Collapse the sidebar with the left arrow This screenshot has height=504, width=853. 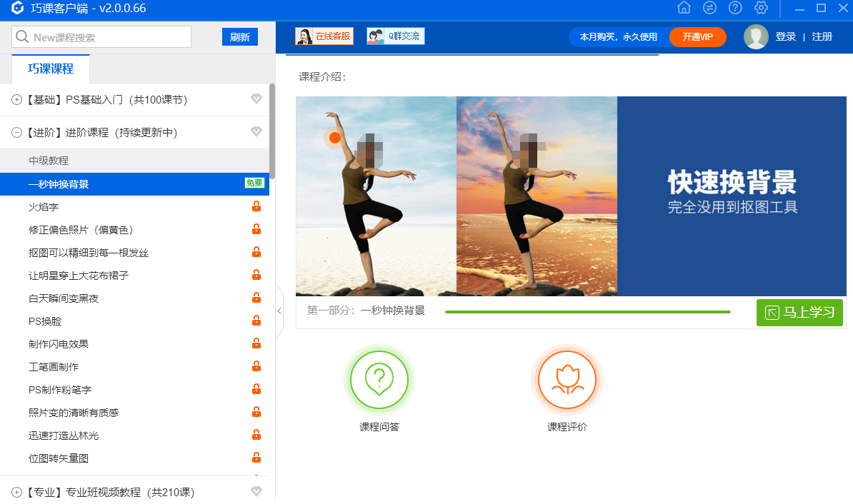pos(279,311)
